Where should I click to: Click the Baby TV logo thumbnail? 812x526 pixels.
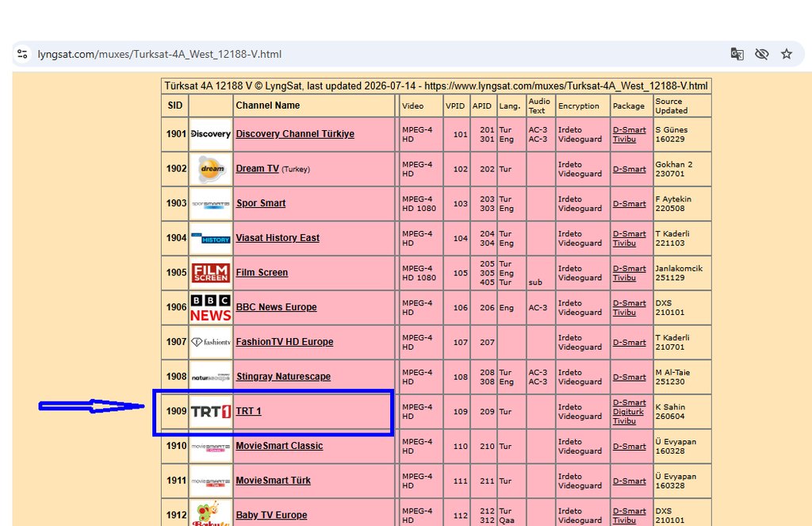pos(211,513)
